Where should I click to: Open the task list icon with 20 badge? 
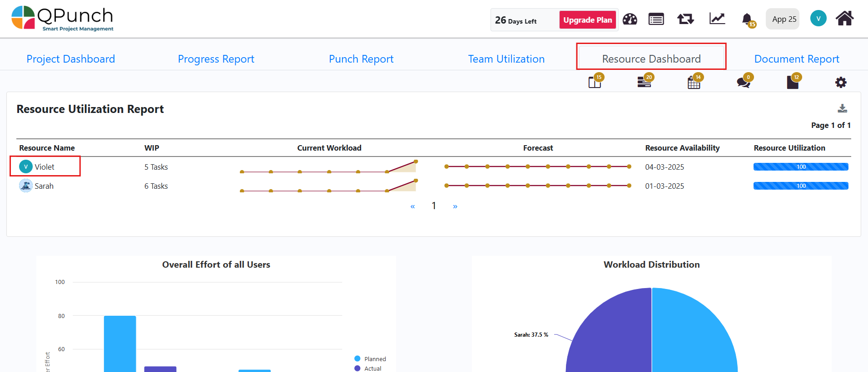pyautogui.click(x=645, y=81)
